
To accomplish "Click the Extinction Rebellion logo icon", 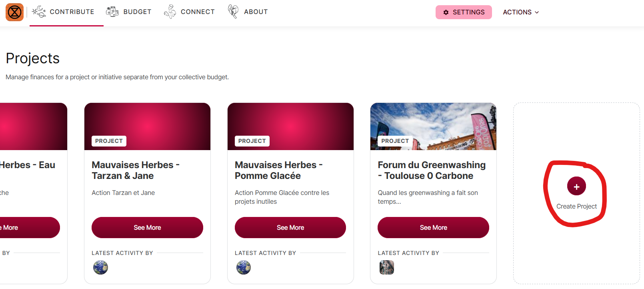I will (14, 12).
